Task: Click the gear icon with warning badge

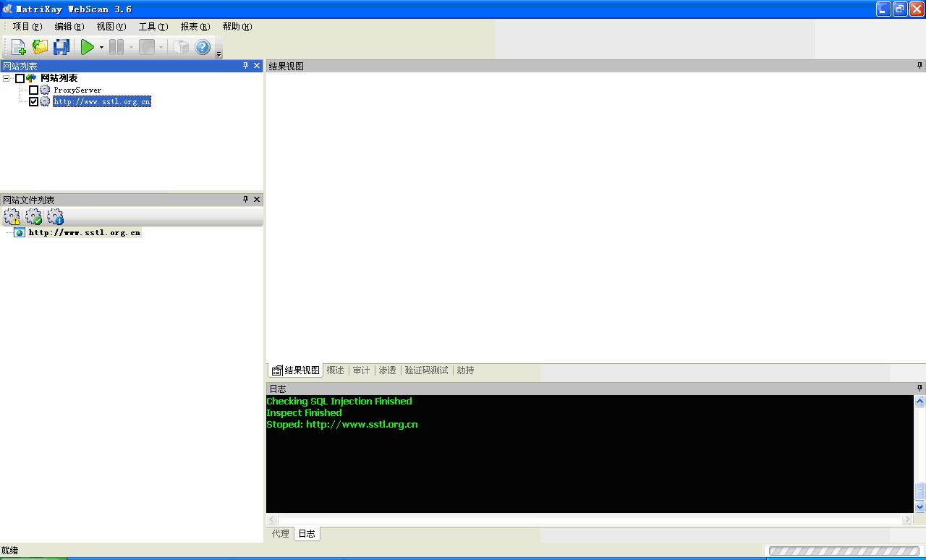Action: pos(12,216)
